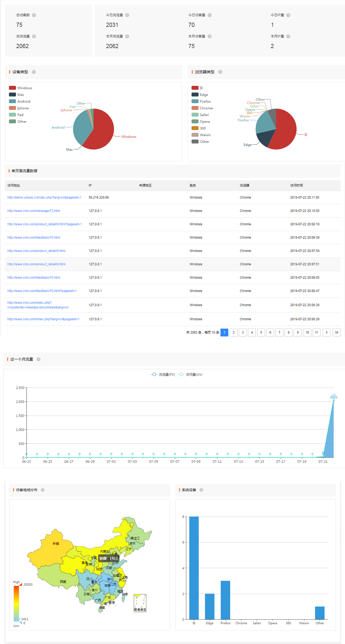
Task: Toggle Iphone legend in device chart
Action: click(x=19, y=108)
